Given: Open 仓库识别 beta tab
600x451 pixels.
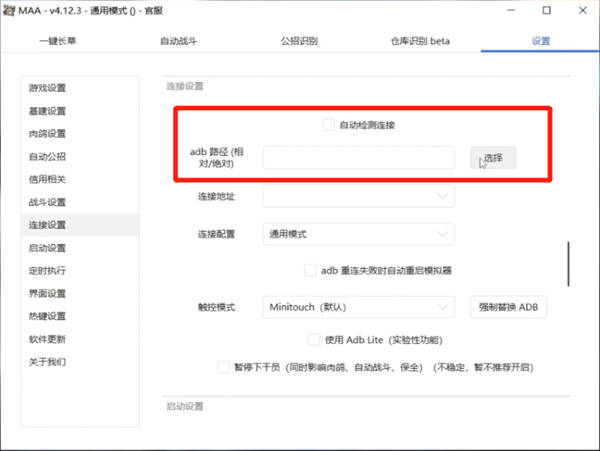Looking at the screenshot, I should click(x=419, y=42).
